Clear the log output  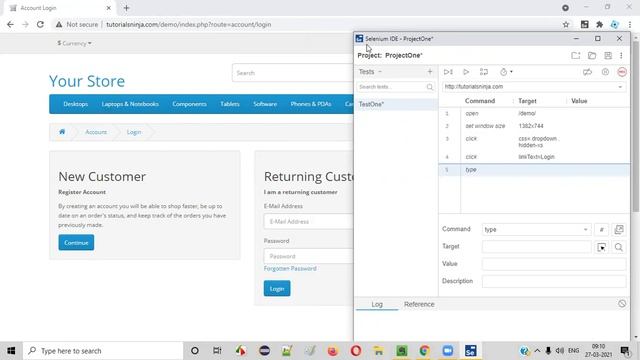(x=622, y=304)
